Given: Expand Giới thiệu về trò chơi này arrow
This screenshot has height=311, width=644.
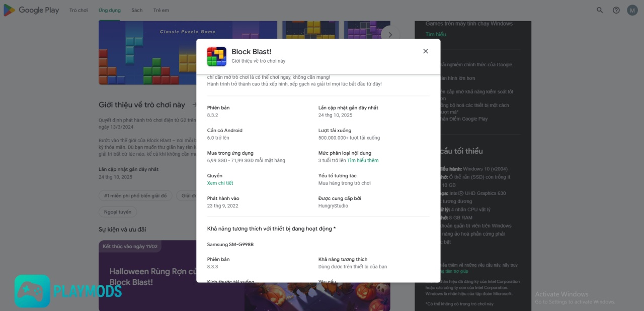Looking at the screenshot, I should (x=195, y=105).
